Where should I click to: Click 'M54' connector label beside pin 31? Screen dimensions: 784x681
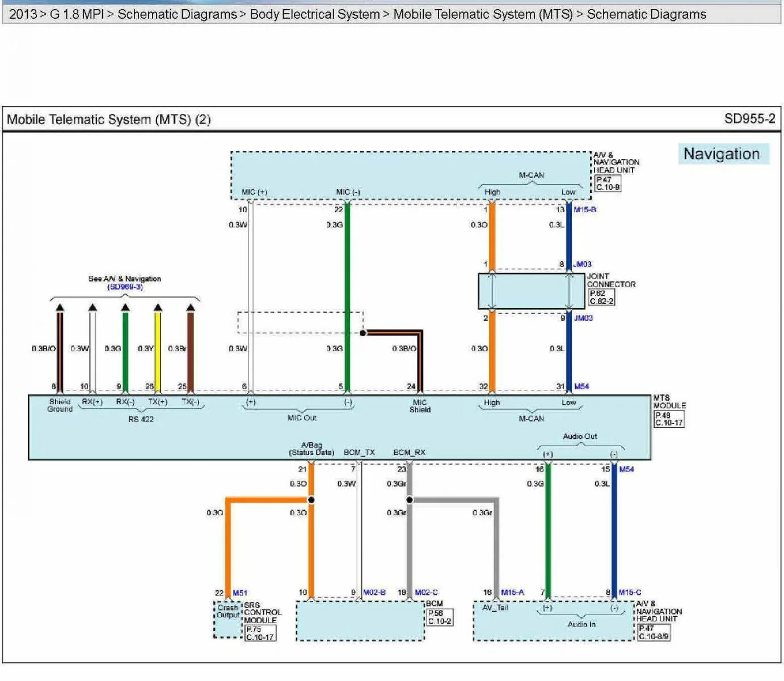[x=581, y=386]
